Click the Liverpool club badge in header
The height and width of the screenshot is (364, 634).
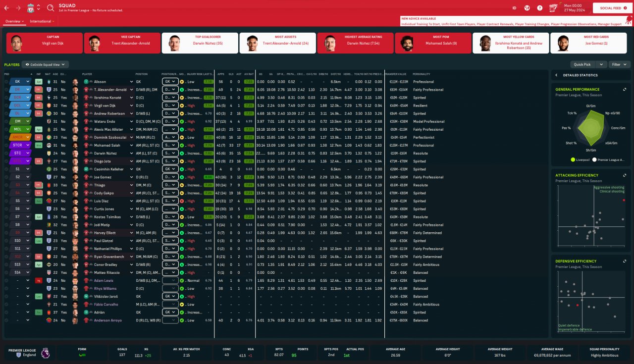pos(30,8)
